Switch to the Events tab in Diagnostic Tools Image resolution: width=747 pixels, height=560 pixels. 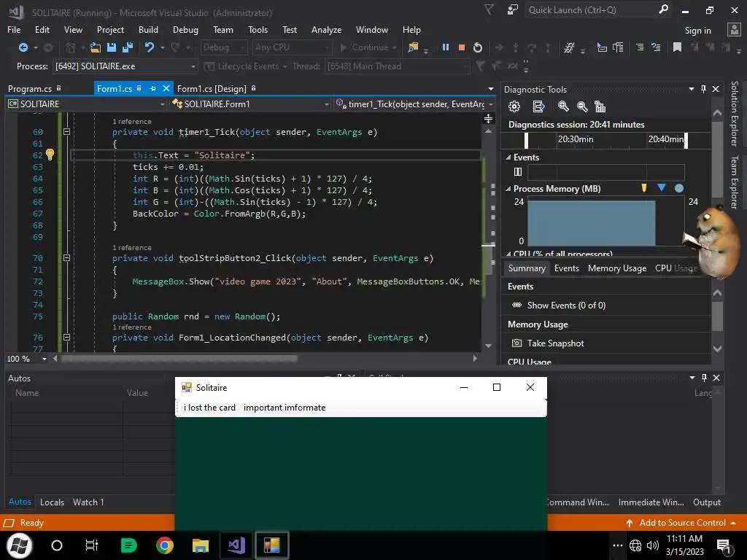click(566, 268)
